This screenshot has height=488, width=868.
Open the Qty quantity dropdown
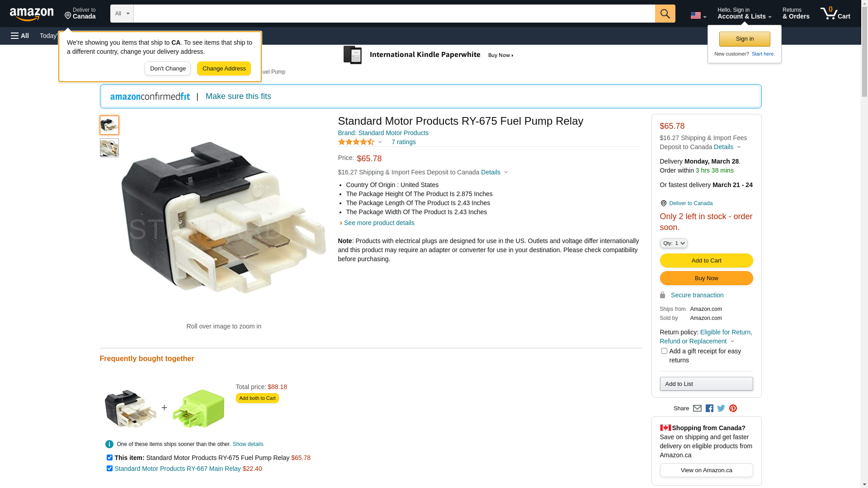(x=674, y=243)
